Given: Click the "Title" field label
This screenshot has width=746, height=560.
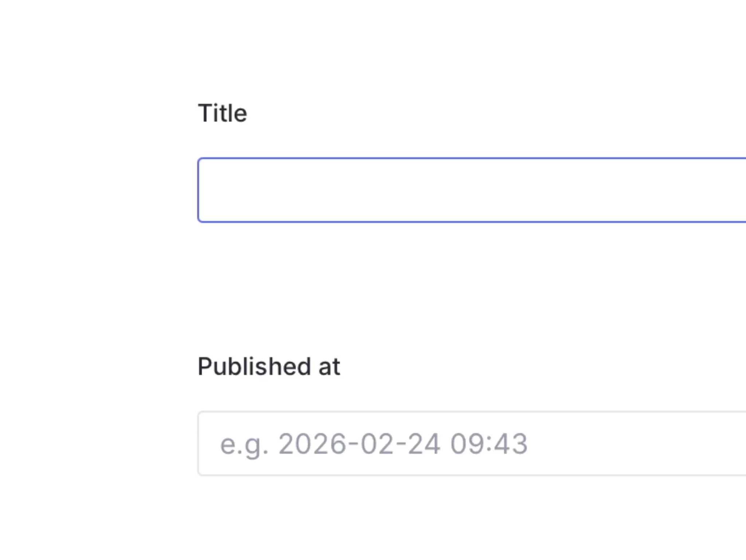Looking at the screenshot, I should point(223,113).
